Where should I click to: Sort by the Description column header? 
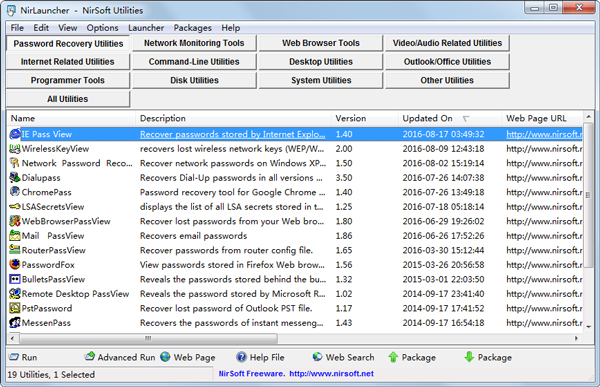tap(233, 118)
